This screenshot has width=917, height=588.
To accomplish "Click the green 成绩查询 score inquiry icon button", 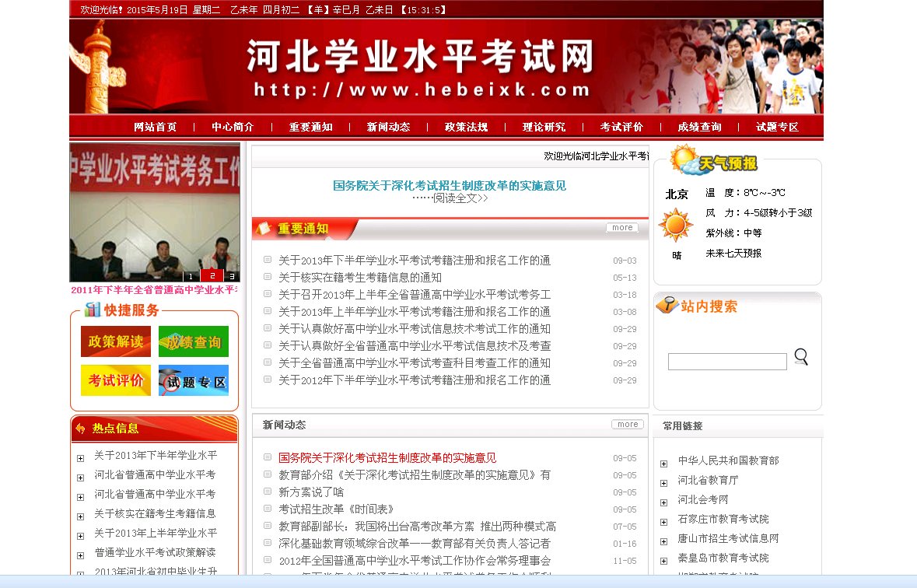I will coord(193,341).
